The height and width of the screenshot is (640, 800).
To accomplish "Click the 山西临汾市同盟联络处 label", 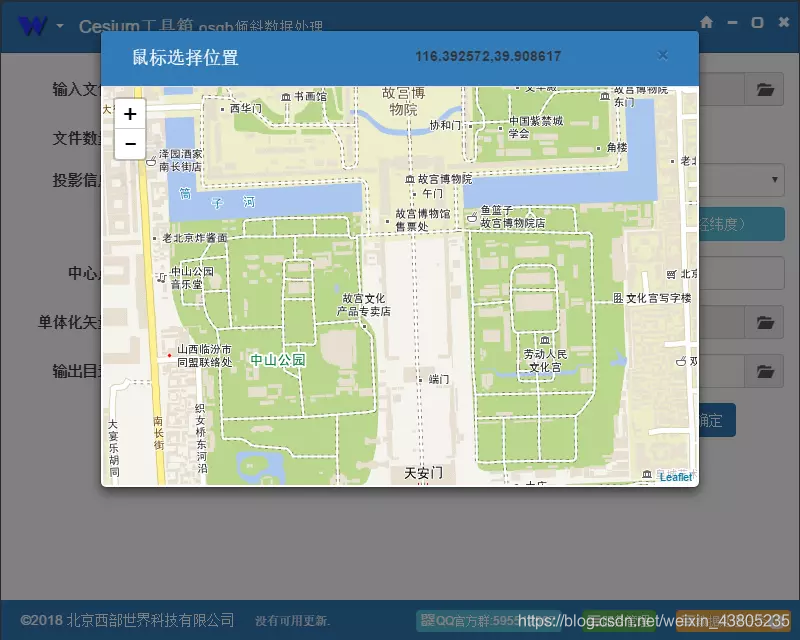I will pos(204,356).
